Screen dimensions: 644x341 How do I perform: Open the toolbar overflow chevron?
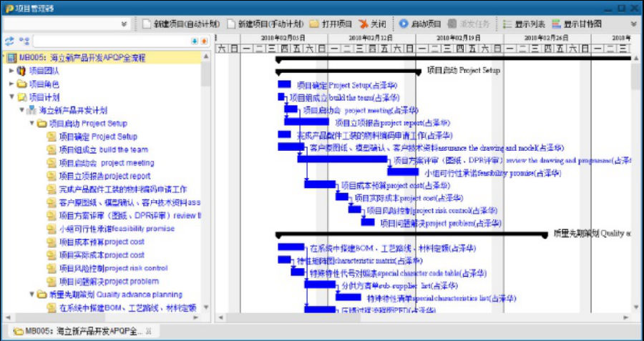click(633, 24)
